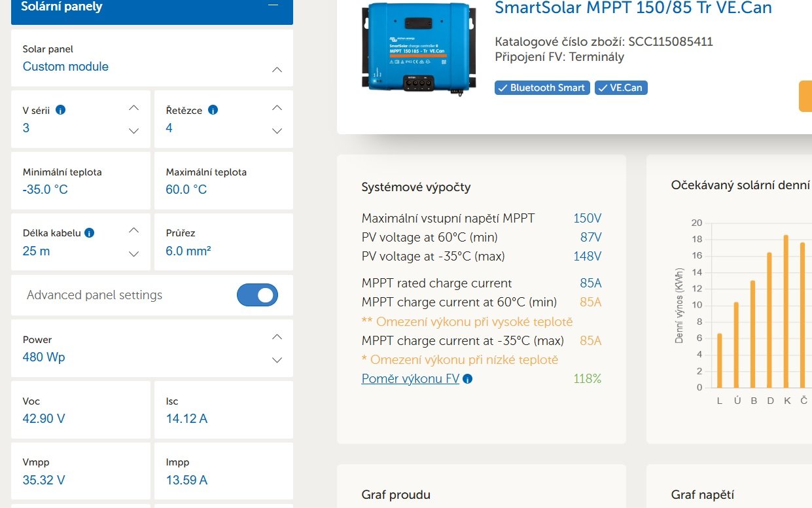Increase panel Power with up arrow

277,336
